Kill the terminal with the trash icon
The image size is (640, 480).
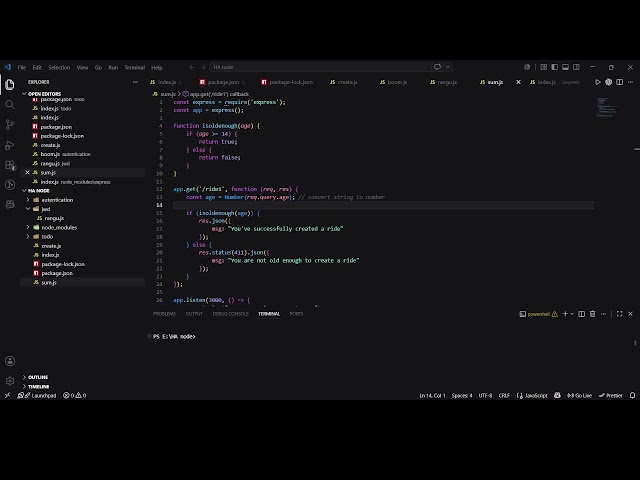tap(592, 314)
